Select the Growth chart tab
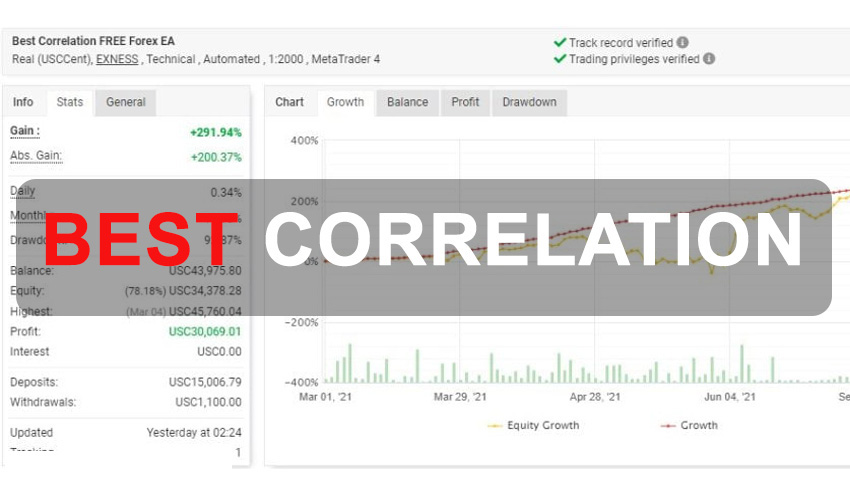The width and height of the screenshot is (850, 500). point(345,102)
